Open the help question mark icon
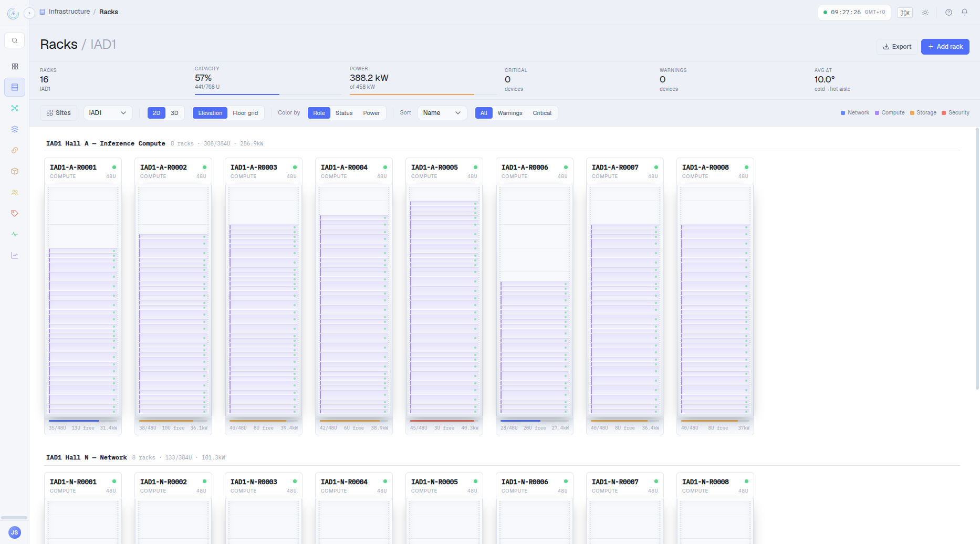Screen dimensions: 980x544 point(948,13)
